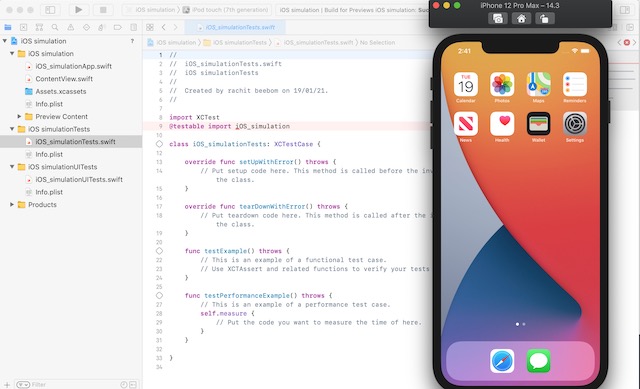Expand the Products folder
Image resolution: width=640 pixels, height=389 pixels.
click(12, 205)
